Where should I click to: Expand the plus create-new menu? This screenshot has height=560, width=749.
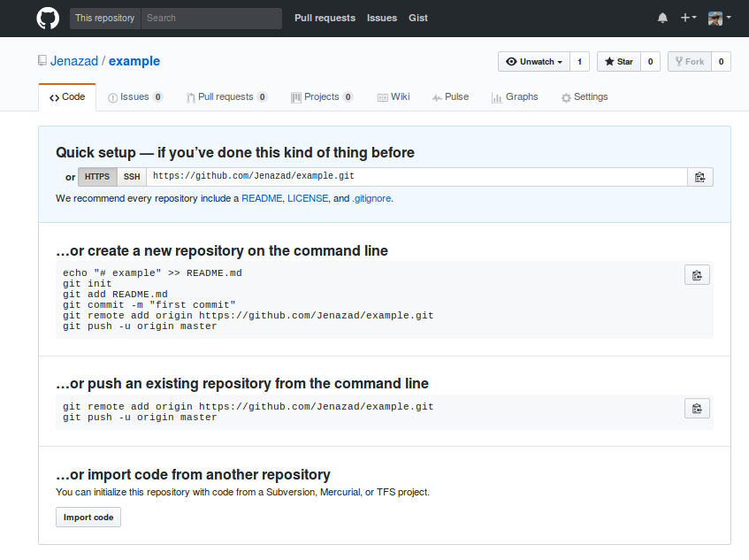coord(688,18)
